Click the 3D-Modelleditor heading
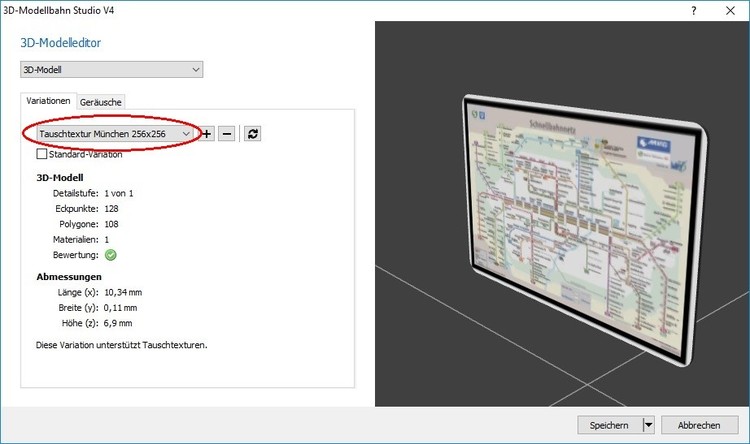750x444 pixels. [61, 43]
